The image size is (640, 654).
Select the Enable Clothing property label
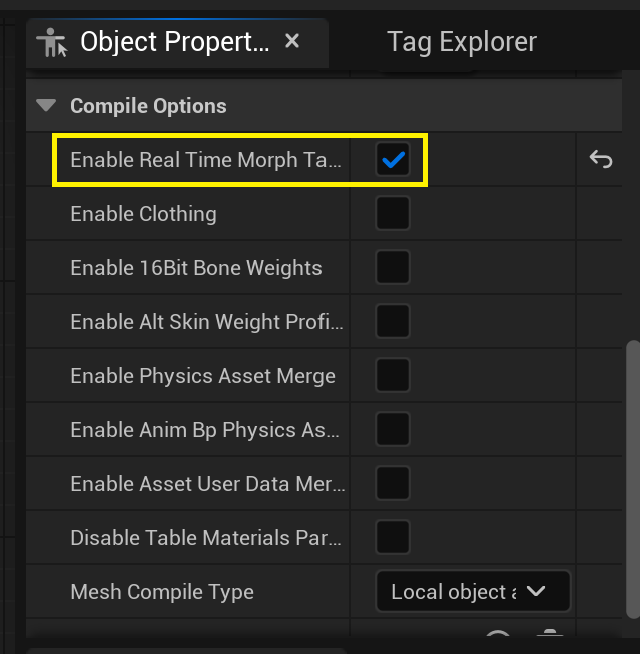tap(143, 214)
